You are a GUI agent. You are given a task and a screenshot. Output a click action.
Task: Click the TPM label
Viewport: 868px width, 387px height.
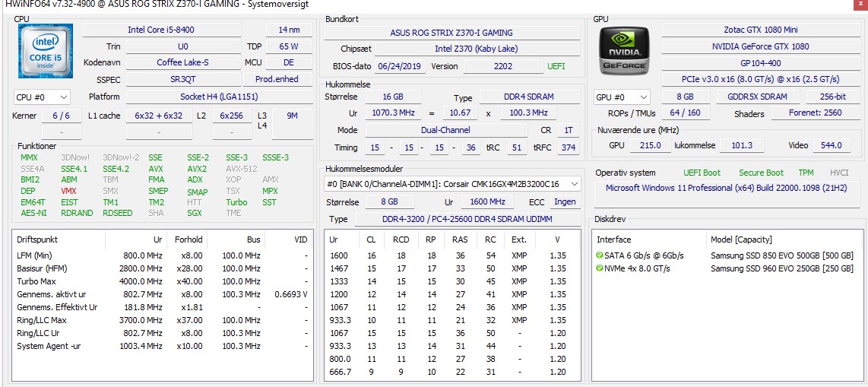(x=806, y=173)
